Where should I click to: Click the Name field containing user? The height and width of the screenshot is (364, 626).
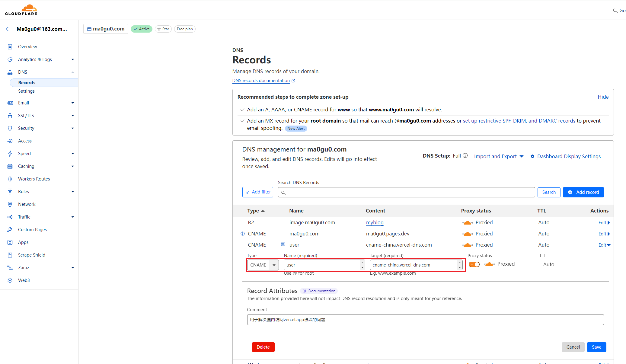pyautogui.click(x=324, y=265)
